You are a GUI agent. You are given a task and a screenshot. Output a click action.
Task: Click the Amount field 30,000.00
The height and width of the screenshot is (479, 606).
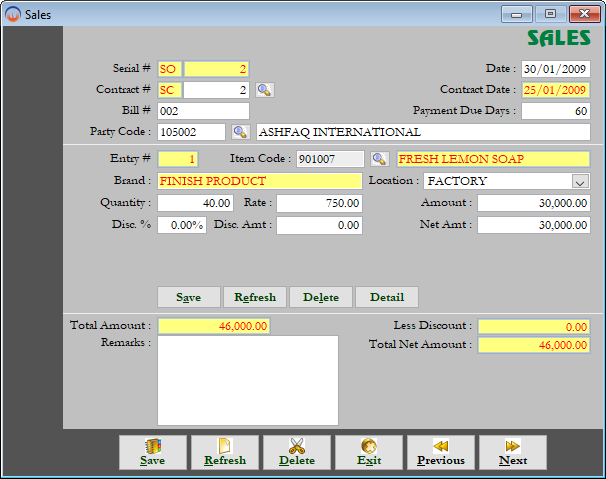534,203
